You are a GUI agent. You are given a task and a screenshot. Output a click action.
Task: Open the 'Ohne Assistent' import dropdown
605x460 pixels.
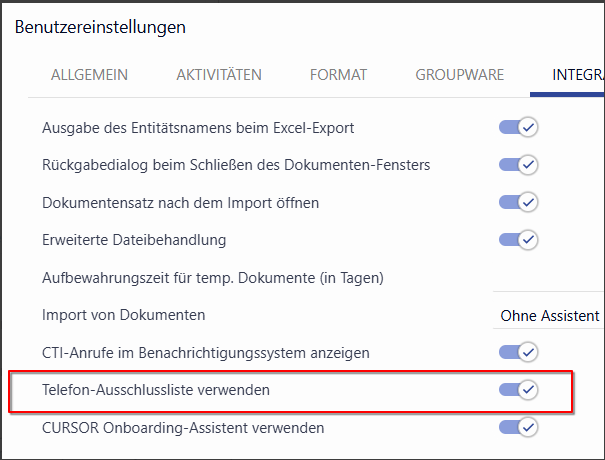click(551, 315)
